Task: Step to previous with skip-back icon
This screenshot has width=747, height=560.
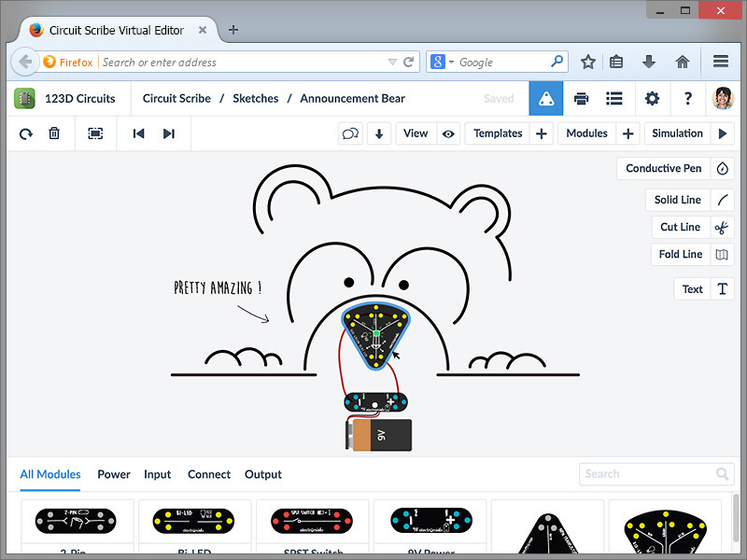Action: tap(138, 133)
